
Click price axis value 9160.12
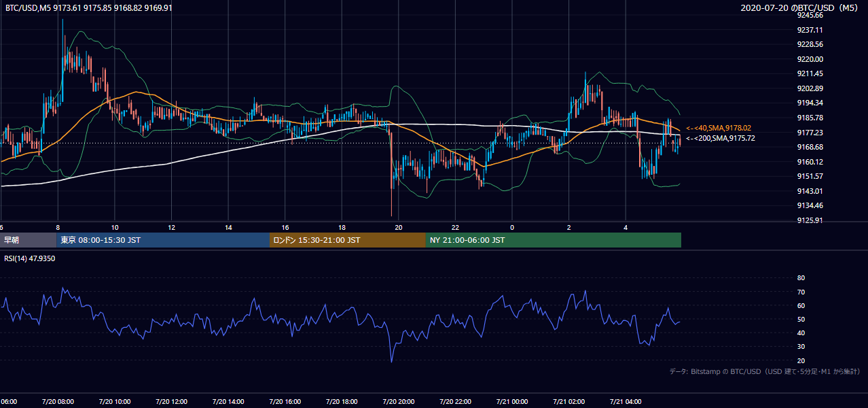pos(810,162)
